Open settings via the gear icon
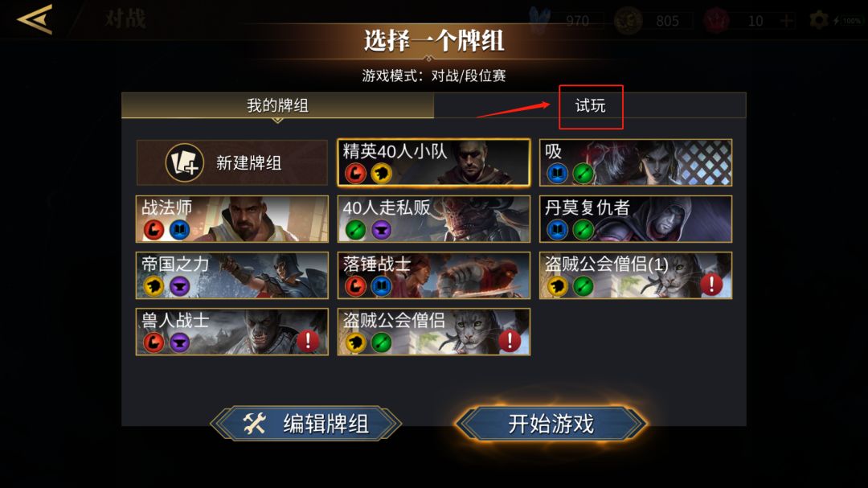 pos(819,20)
